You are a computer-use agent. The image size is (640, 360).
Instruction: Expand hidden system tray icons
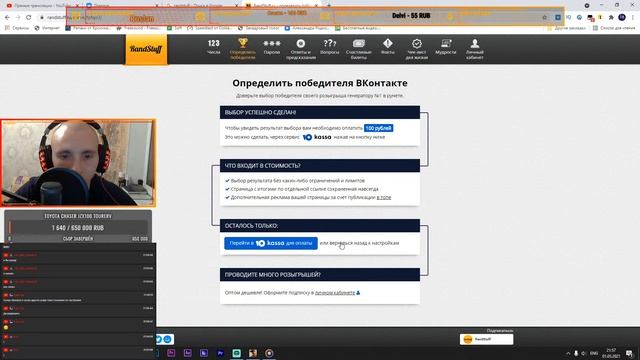coord(568,353)
